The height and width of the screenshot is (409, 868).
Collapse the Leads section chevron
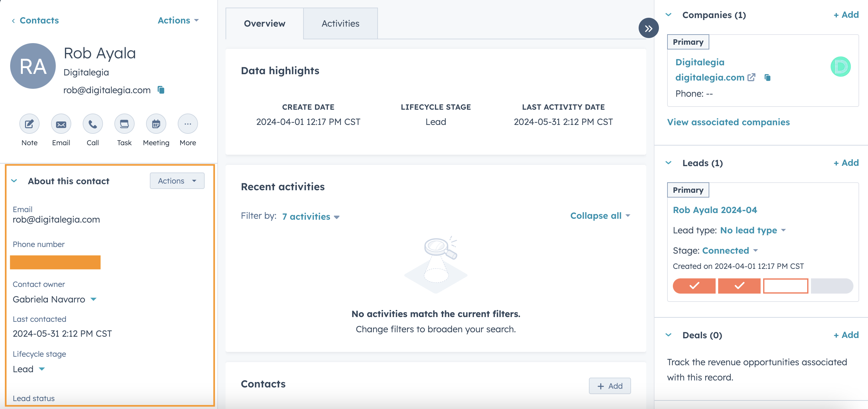(x=669, y=163)
